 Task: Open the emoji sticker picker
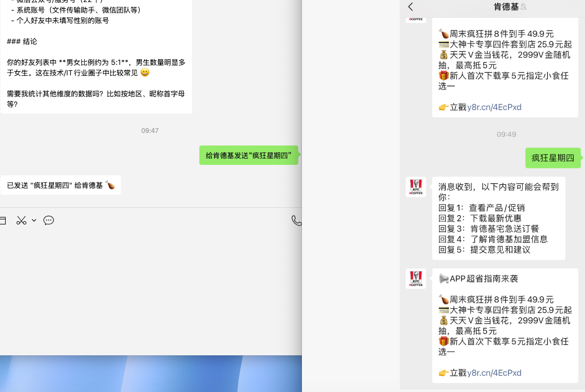(x=48, y=220)
